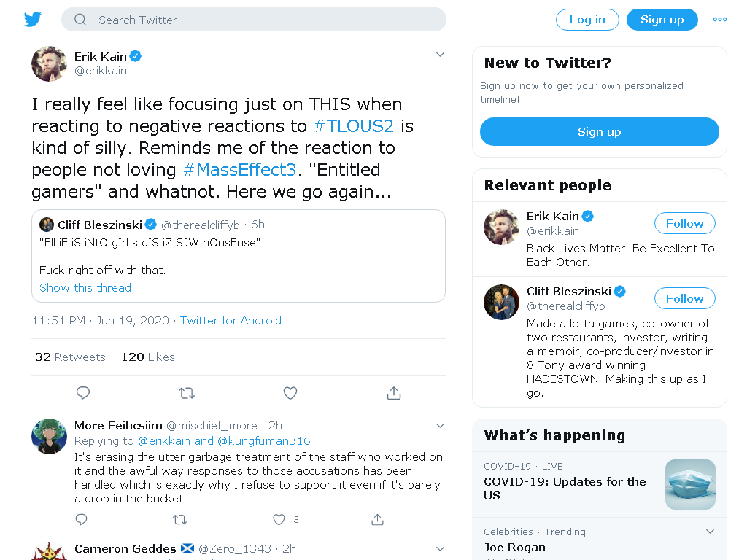
Task: Open the three-dot more menu in header
Action: coord(719,20)
